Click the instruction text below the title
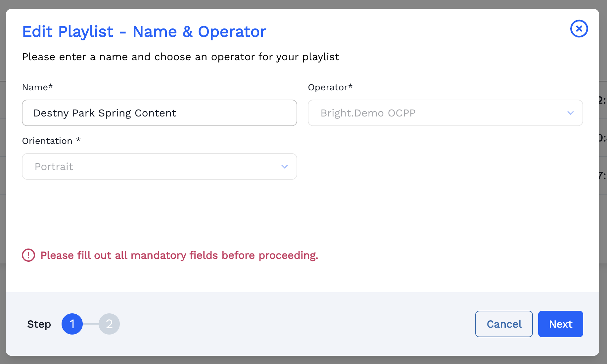The width and height of the screenshot is (607, 364). pos(180,57)
